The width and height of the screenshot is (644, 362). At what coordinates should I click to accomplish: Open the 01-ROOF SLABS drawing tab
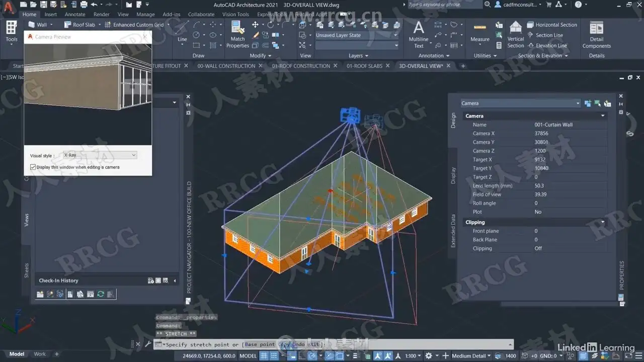click(364, 66)
